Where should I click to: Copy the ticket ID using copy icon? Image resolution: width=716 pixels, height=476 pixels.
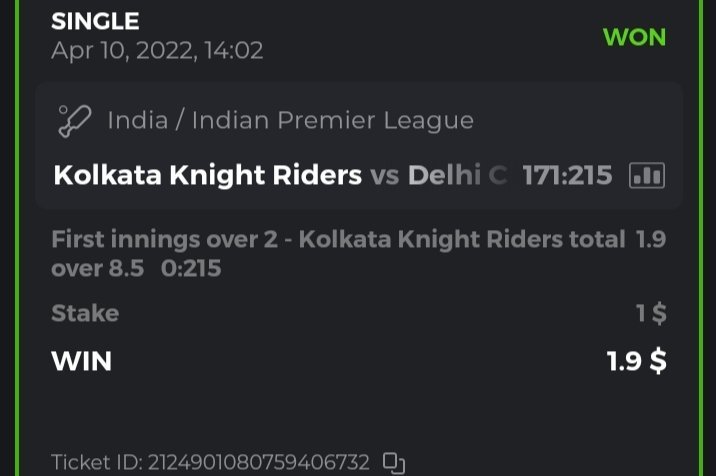point(394,463)
